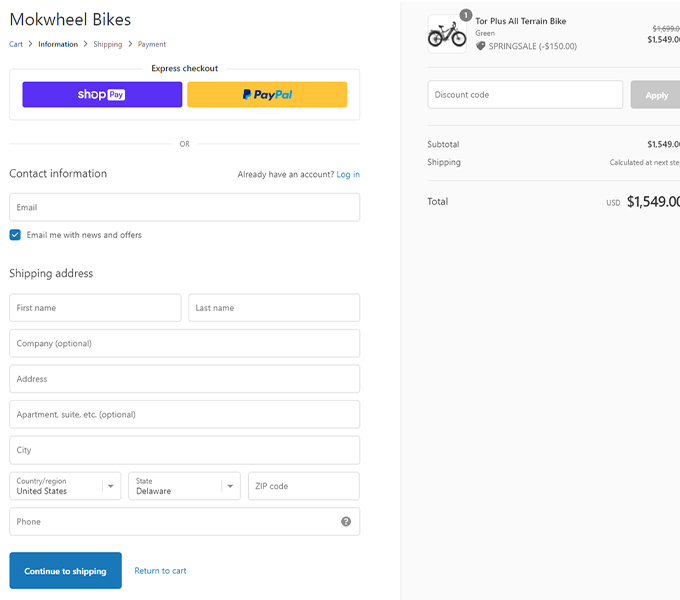Open the Tor Plus bike product thumbnail
Image resolution: width=680 pixels, height=600 pixels.
click(447, 34)
